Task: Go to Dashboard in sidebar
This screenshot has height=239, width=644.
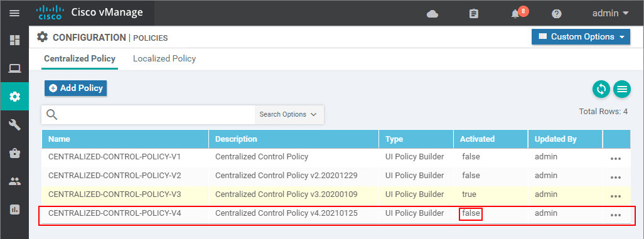Action: click(x=15, y=40)
